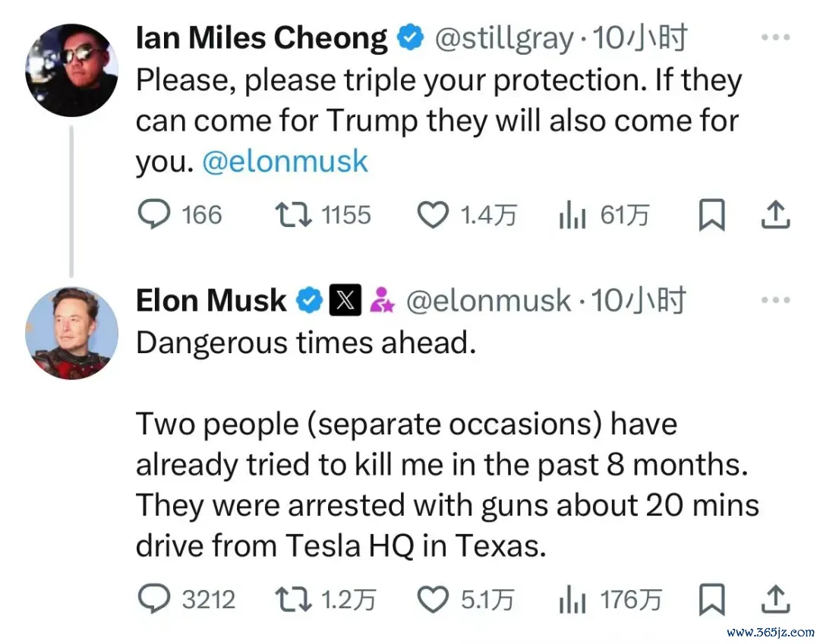820x644 pixels.
Task: Click the Elon Musk display name
Action: [211, 301]
